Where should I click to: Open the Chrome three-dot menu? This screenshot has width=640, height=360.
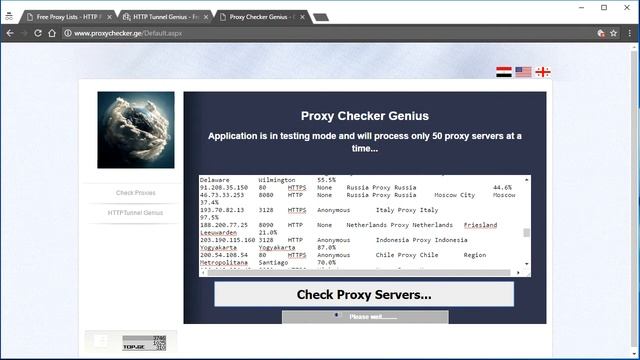coord(629,33)
